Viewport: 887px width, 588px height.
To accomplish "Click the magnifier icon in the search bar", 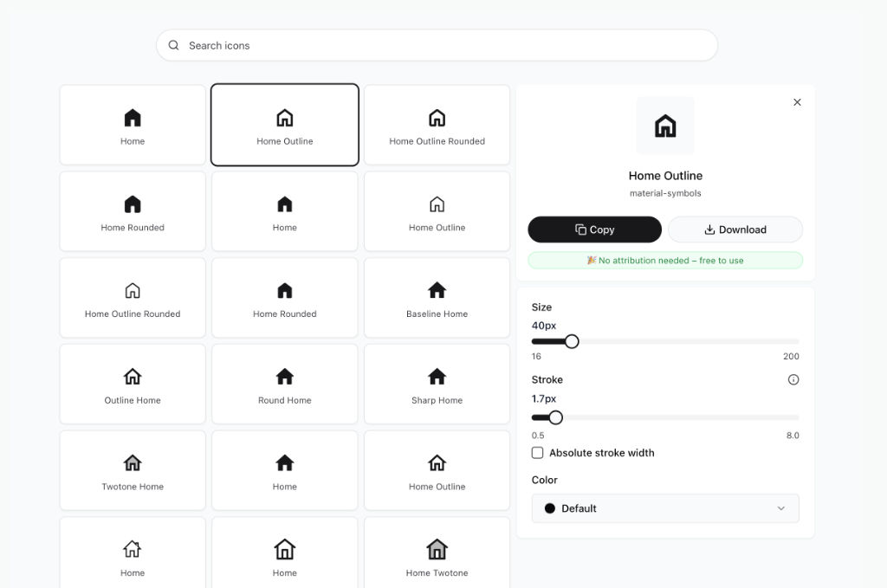I will 173,45.
